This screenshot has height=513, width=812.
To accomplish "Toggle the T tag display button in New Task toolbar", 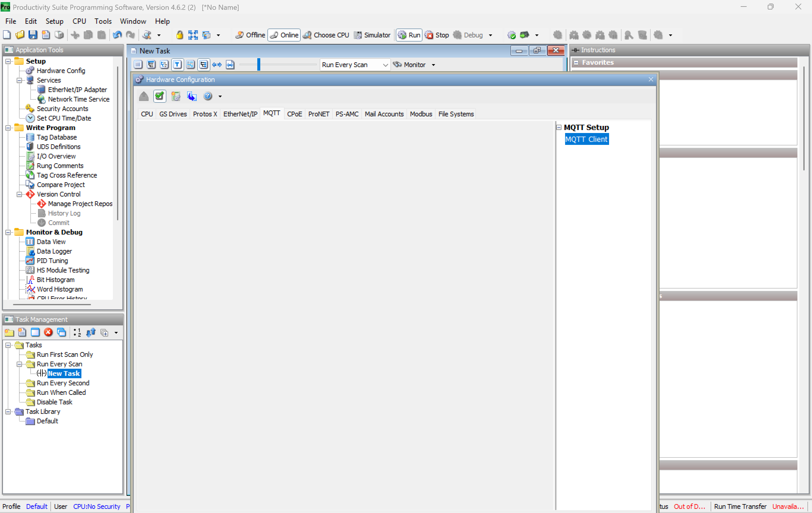I will pos(177,64).
